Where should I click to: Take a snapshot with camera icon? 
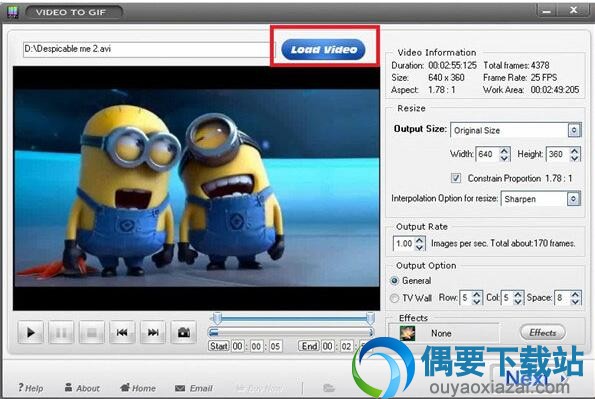coord(183,333)
